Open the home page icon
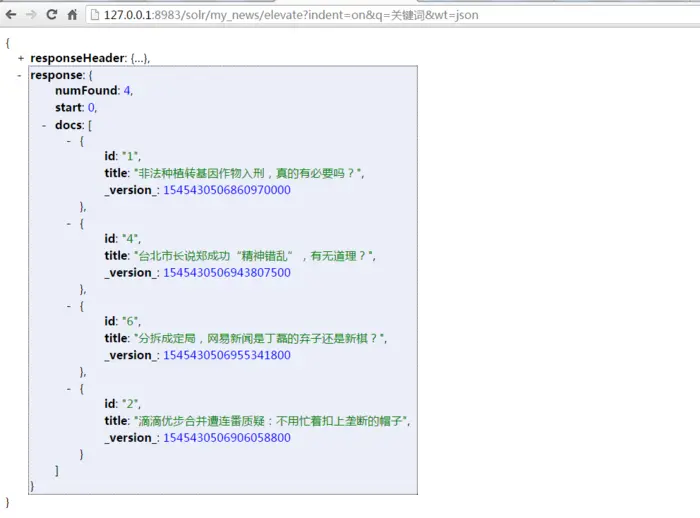The image size is (700, 518). (72, 15)
